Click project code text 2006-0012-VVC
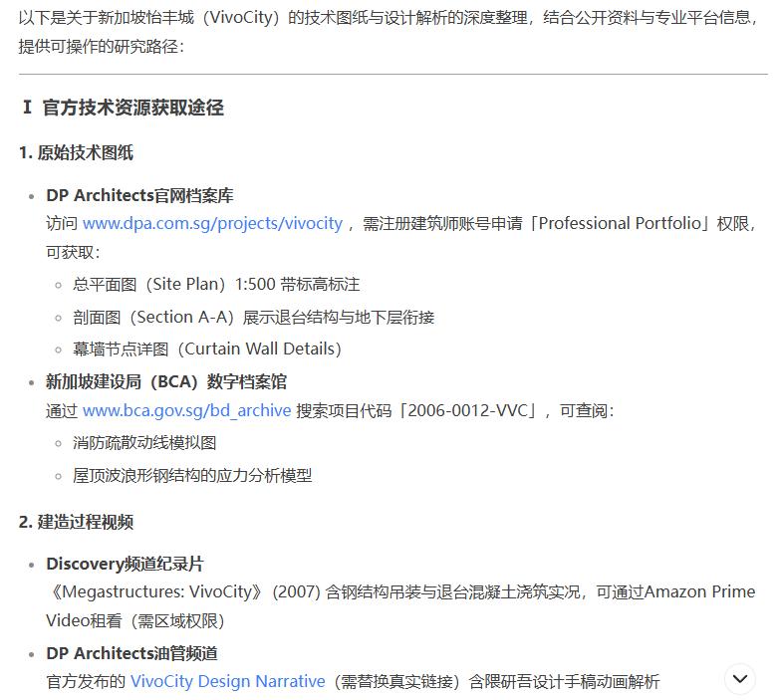 click(x=467, y=410)
